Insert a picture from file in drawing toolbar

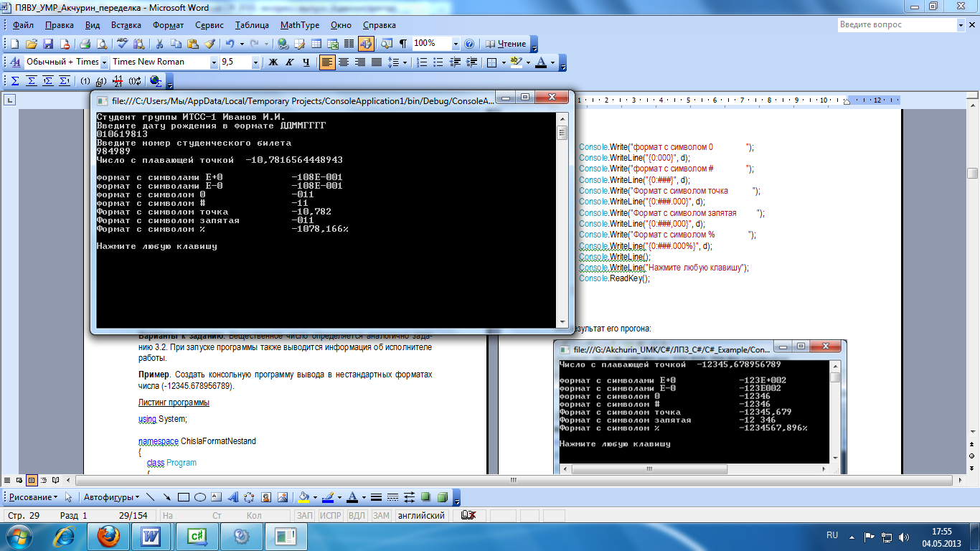pos(283,496)
